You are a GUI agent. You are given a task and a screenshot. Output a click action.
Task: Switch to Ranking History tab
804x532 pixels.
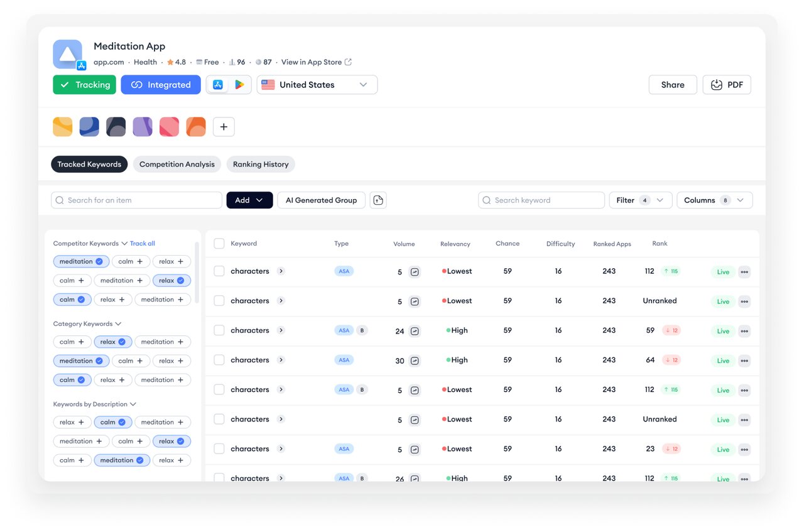pyautogui.click(x=261, y=165)
